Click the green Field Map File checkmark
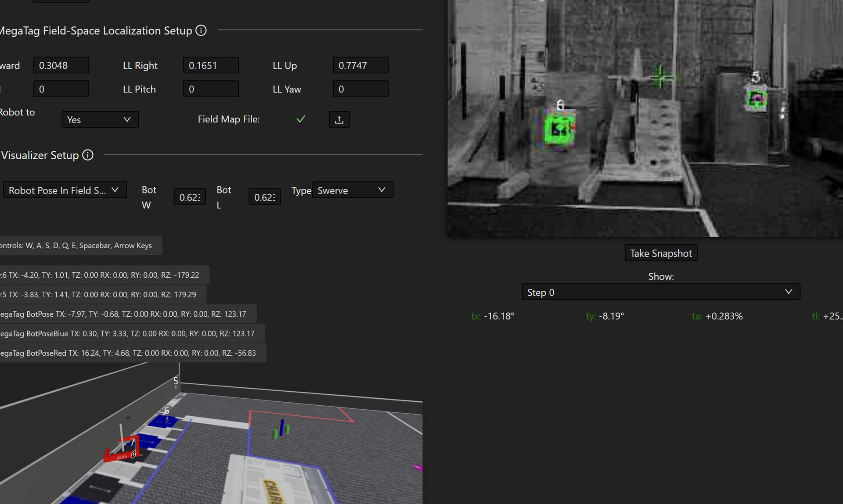This screenshot has height=504, width=843. (x=301, y=119)
